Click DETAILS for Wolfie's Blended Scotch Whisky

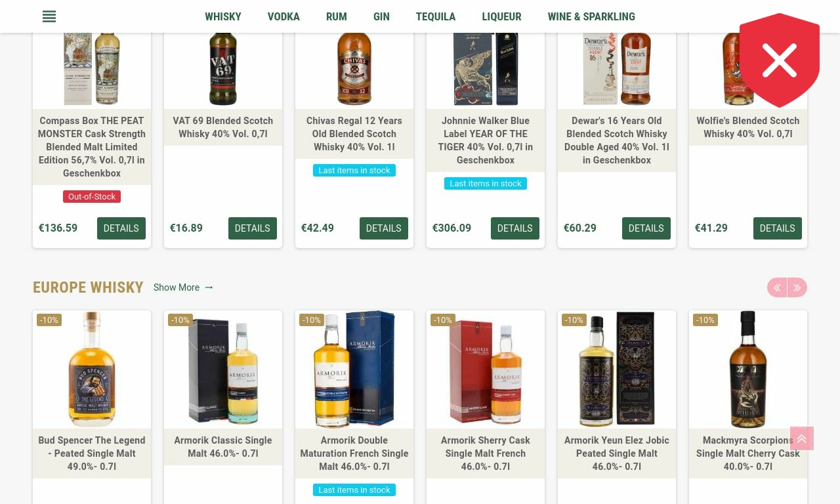[x=778, y=228]
